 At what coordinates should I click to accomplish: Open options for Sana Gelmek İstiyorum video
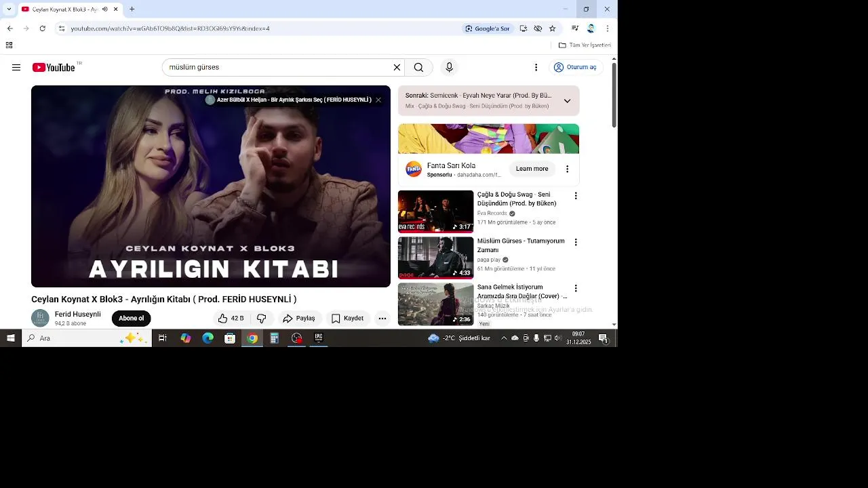click(x=576, y=288)
